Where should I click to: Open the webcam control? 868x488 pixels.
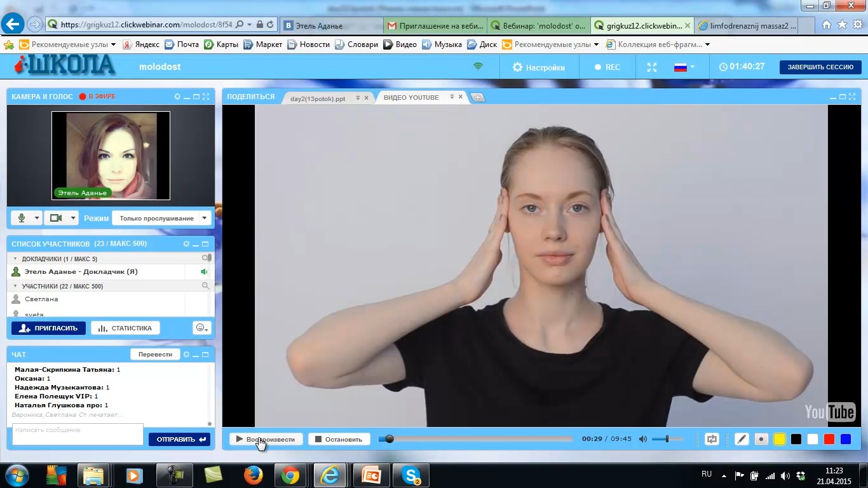(56, 218)
